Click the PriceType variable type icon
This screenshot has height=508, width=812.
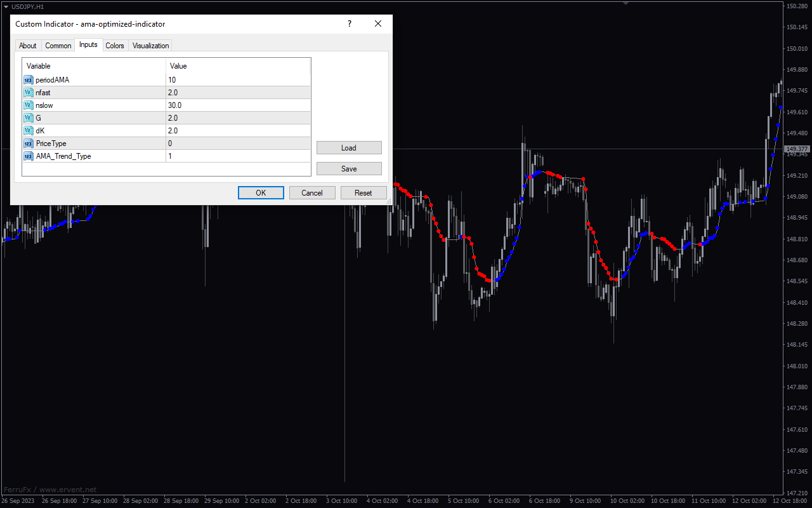(29, 144)
